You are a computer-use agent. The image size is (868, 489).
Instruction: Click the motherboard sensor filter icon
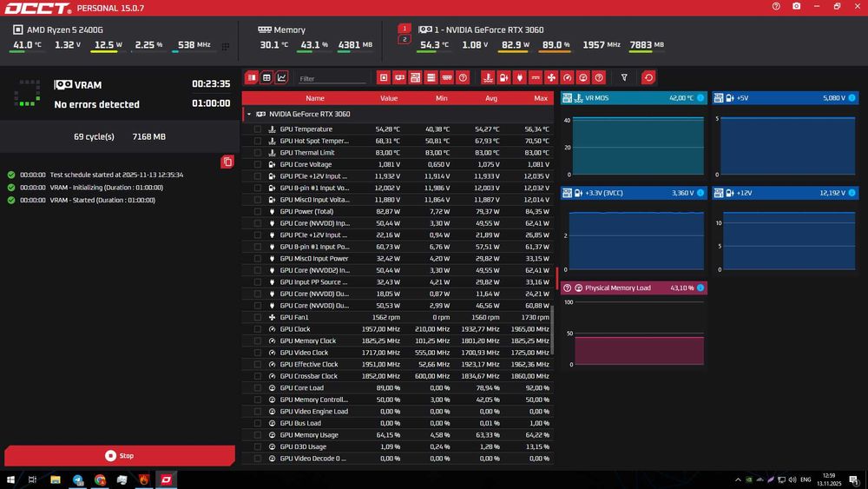(415, 77)
